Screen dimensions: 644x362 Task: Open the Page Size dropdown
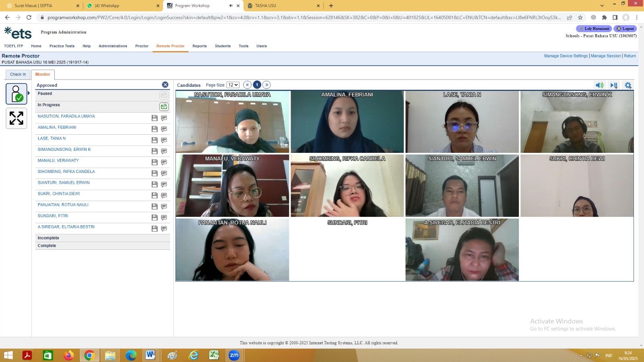(233, 85)
